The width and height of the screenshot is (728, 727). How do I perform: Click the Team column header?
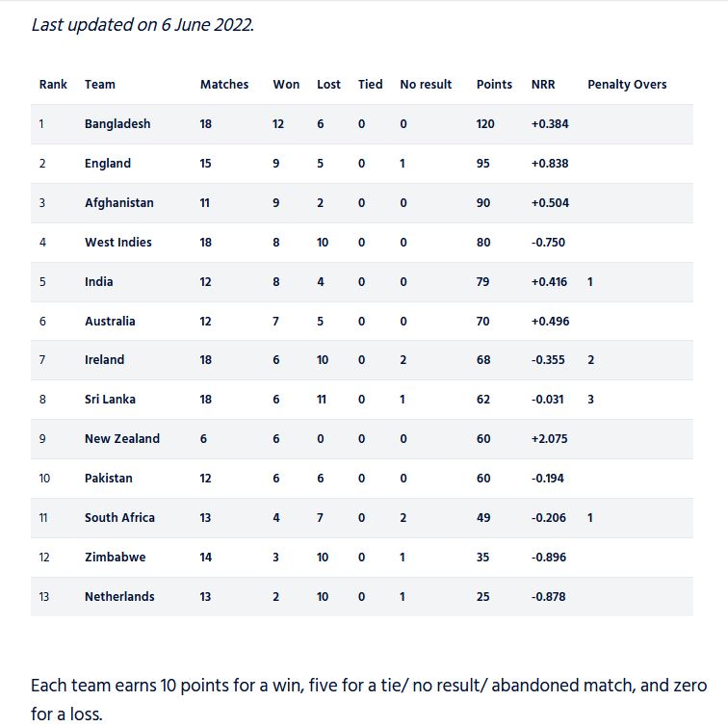click(100, 85)
